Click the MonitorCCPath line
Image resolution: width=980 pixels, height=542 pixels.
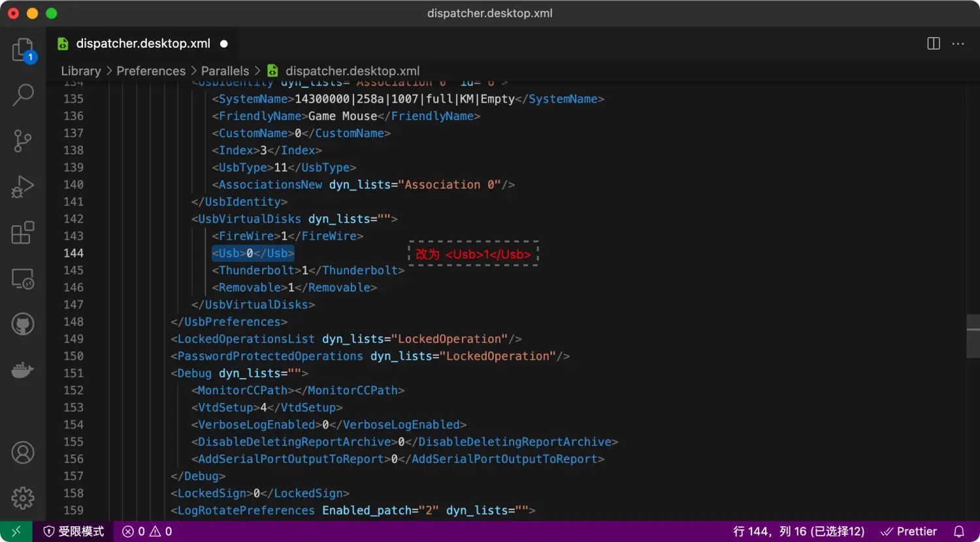tap(298, 391)
